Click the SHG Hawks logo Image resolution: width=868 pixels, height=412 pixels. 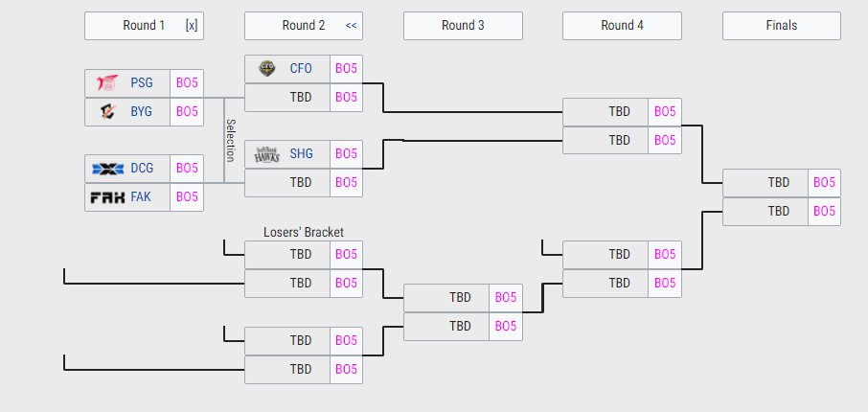tap(267, 154)
